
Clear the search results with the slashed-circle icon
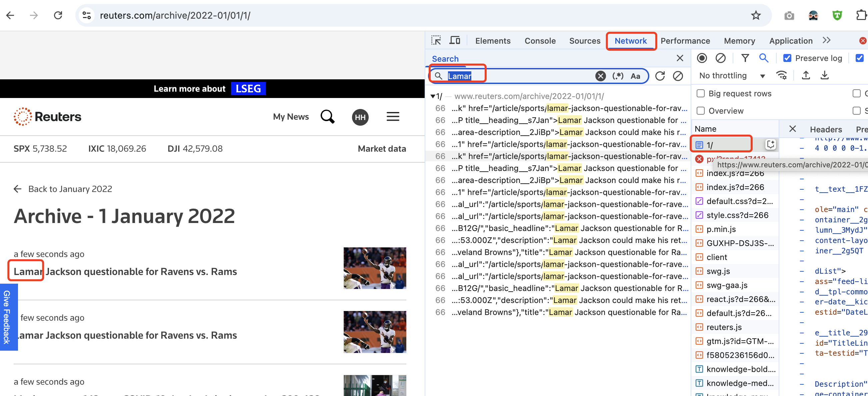tap(678, 76)
